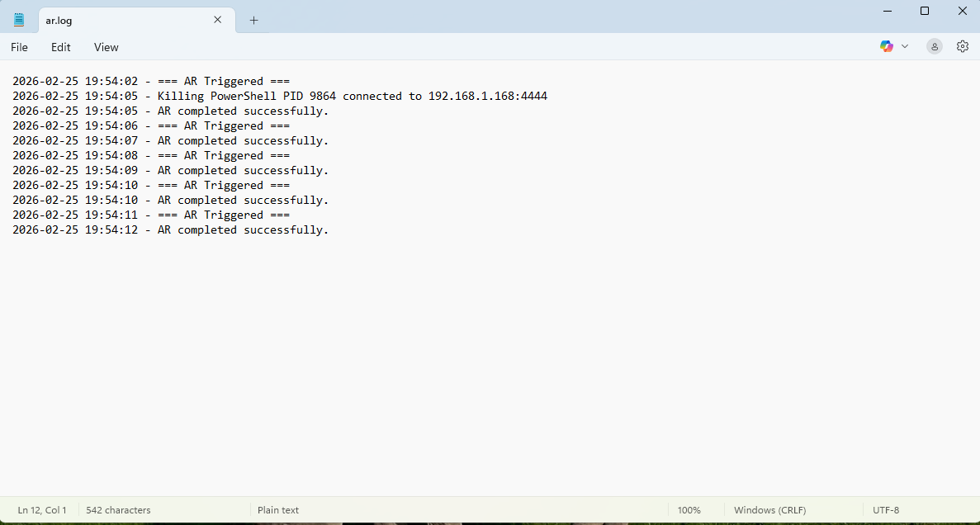Open Notepad settings gear icon
The image size is (980, 525).
962,47
